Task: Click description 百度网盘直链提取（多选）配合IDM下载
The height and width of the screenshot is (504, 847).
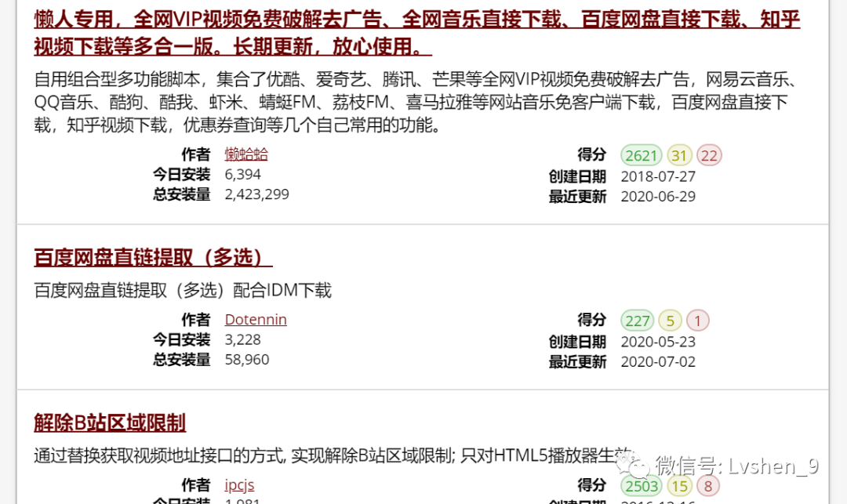Action: (183, 290)
